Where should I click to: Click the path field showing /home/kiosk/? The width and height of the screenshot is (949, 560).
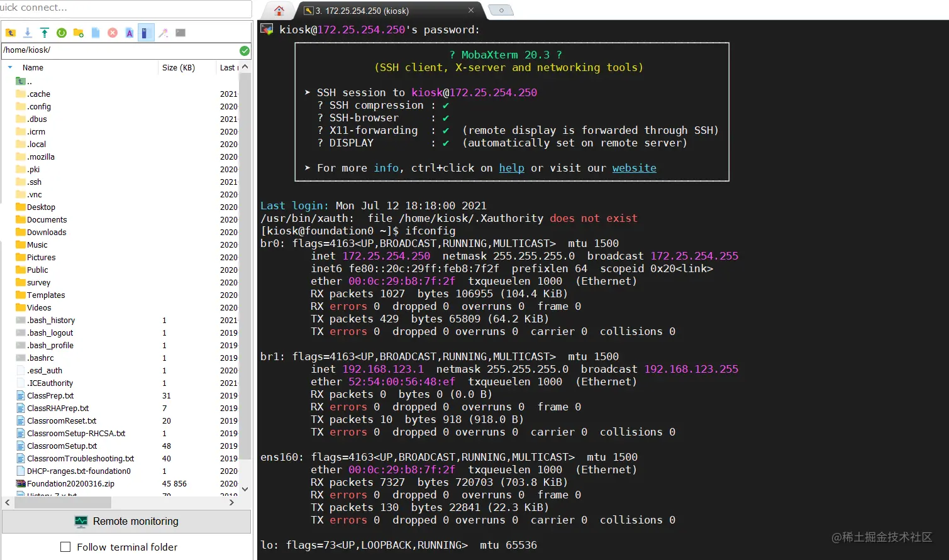pos(119,50)
